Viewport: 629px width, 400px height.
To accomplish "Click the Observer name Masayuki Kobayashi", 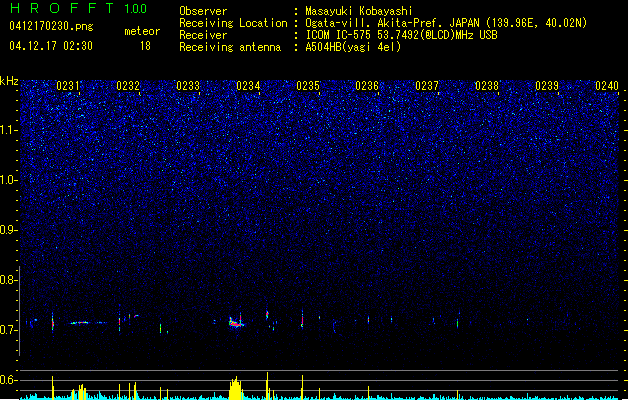I will pos(359,11).
